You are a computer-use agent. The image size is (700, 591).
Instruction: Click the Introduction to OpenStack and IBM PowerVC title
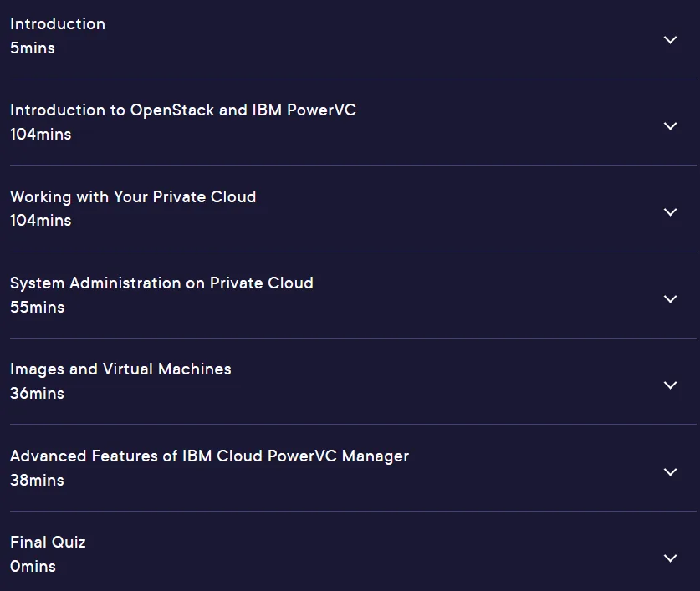click(x=183, y=110)
